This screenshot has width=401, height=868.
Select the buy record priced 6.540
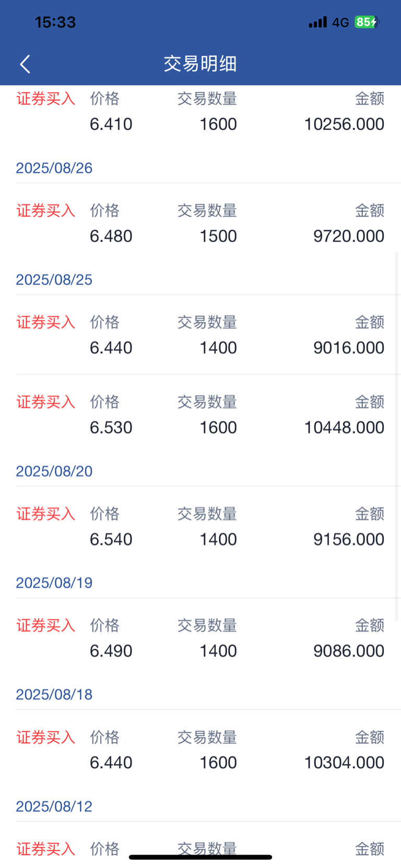(200, 527)
